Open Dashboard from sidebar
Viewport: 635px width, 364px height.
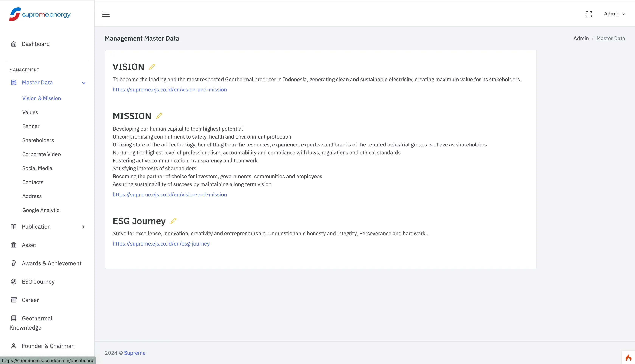click(36, 44)
